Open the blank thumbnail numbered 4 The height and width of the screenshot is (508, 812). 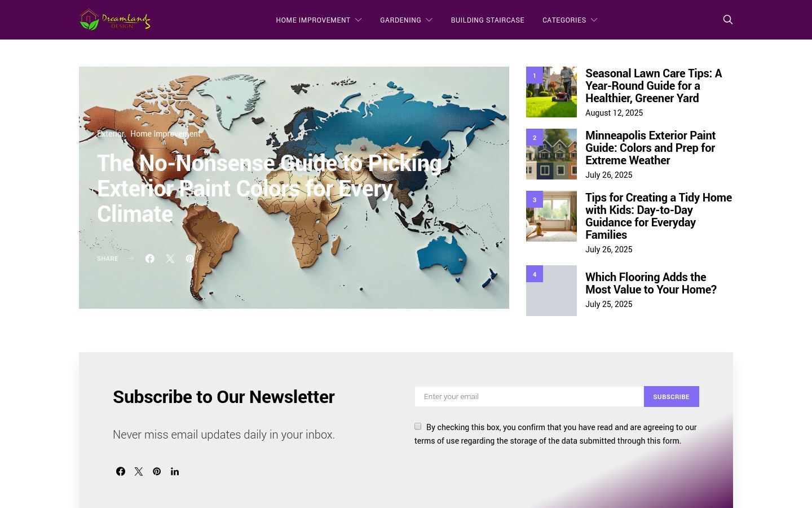pos(551,291)
